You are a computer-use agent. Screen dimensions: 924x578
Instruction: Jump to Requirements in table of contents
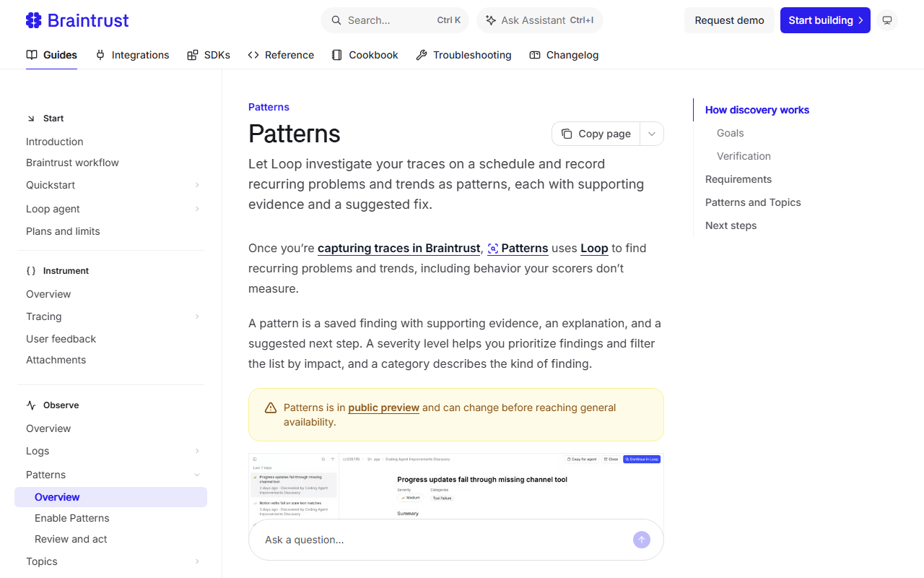[738, 179]
